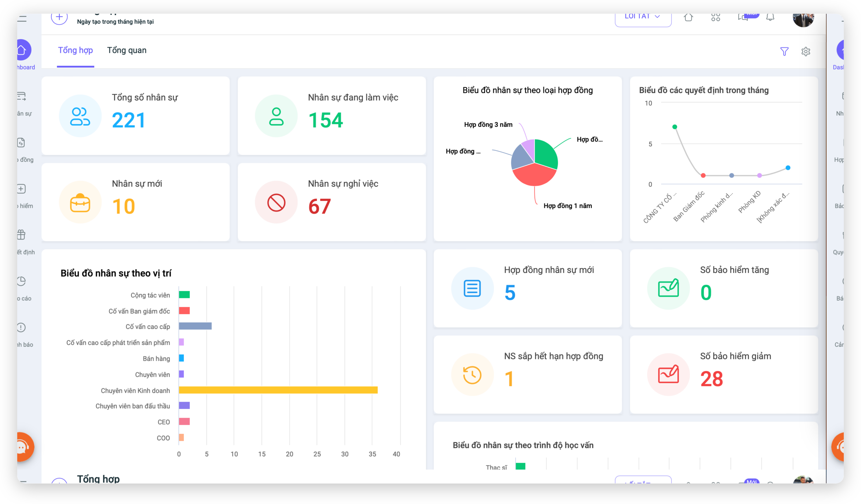Open the apps grid icon
This screenshot has width=861, height=504.
click(x=716, y=17)
